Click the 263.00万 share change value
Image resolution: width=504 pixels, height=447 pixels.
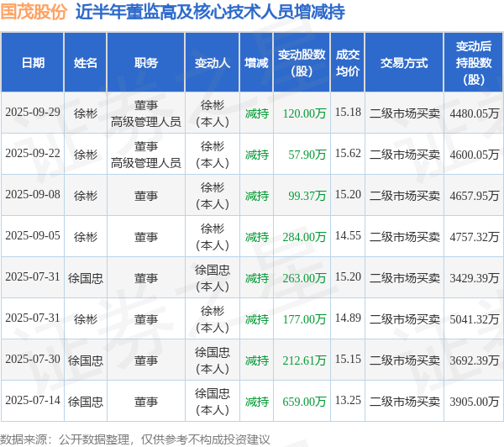click(x=304, y=278)
